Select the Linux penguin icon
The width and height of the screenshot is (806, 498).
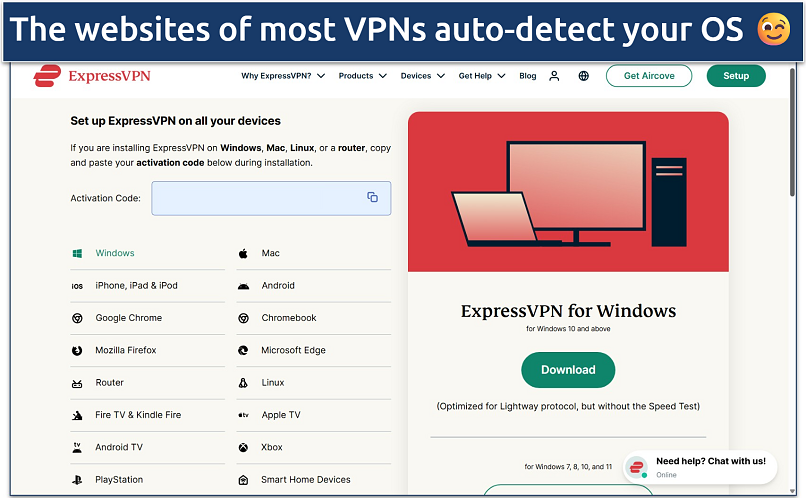[x=243, y=383]
